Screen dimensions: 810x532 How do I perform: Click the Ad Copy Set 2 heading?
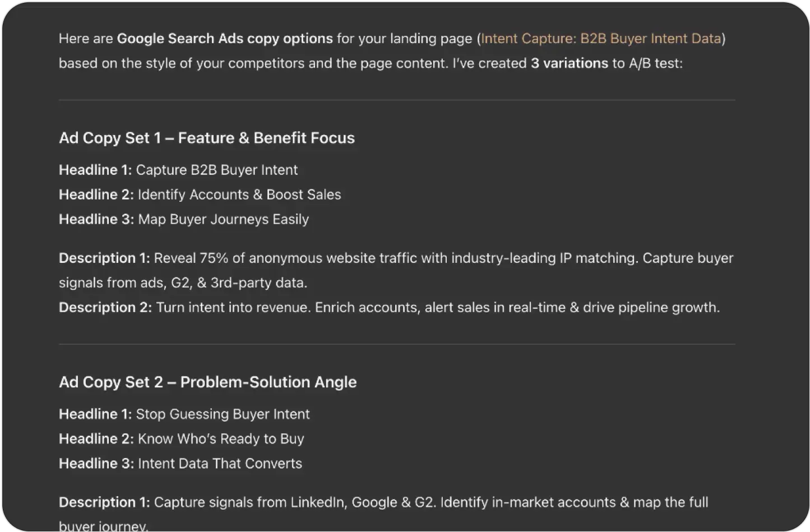[x=207, y=382]
